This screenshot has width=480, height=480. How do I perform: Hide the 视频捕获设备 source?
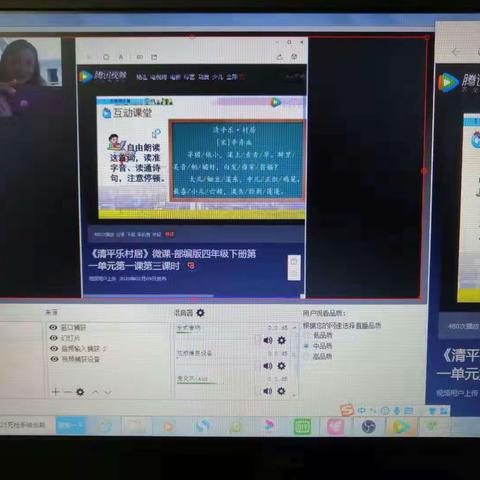tap(54, 359)
